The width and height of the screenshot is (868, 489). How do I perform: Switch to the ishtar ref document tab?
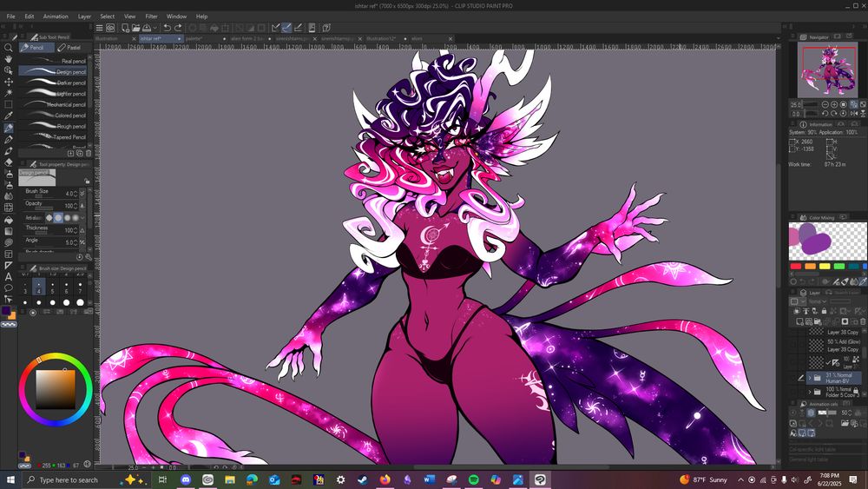(161, 39)
